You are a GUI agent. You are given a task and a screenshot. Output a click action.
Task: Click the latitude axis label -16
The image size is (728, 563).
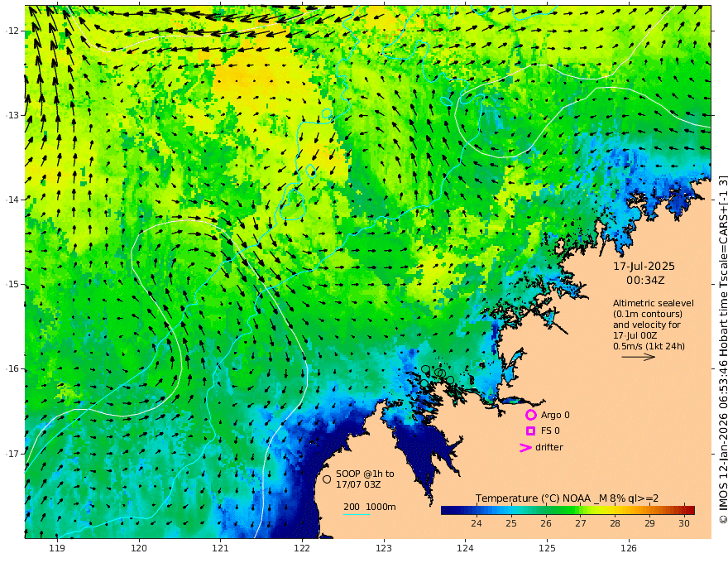[x=13, y=368]
